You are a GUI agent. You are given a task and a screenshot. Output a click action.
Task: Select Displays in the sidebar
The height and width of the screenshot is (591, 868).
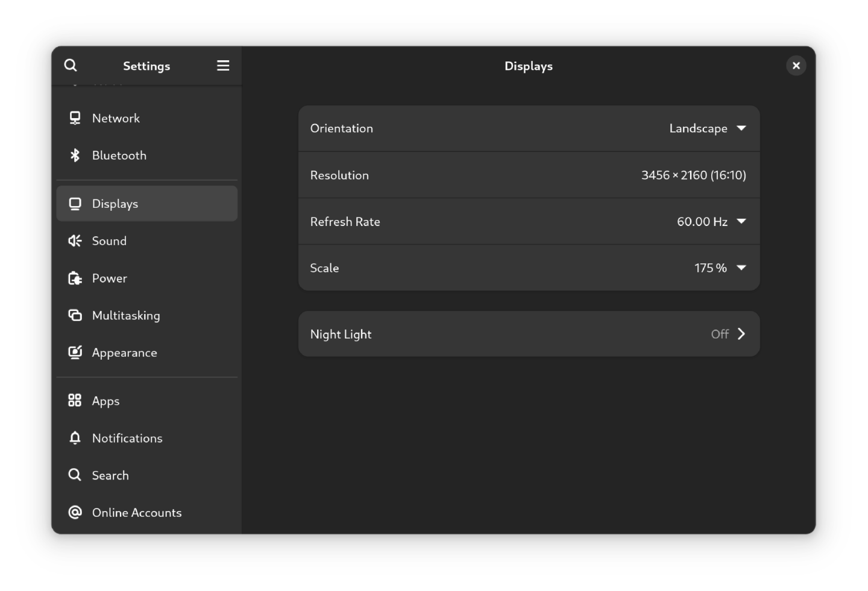(146, 204)
